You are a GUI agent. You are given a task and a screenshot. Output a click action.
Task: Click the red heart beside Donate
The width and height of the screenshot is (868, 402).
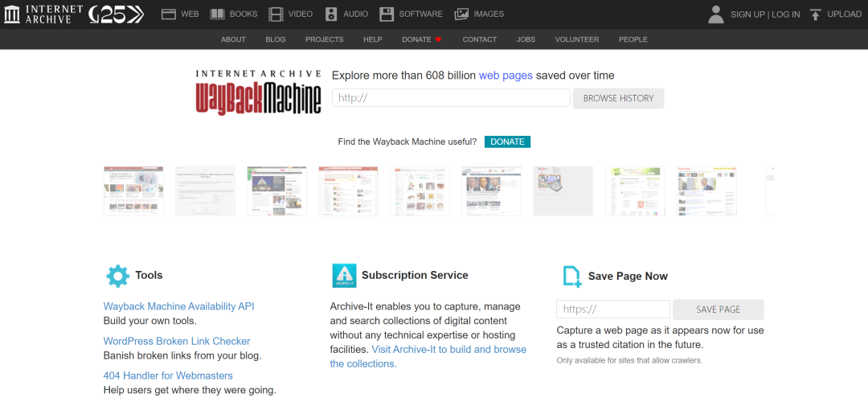point(439,39)
